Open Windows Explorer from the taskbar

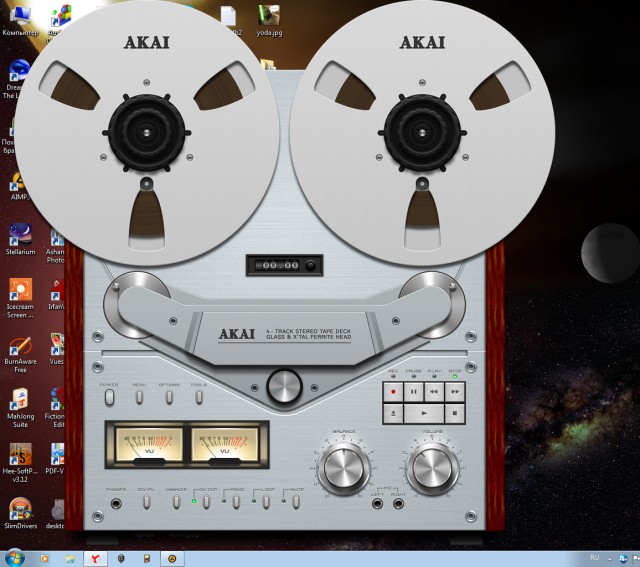click(x=70, y=559)
